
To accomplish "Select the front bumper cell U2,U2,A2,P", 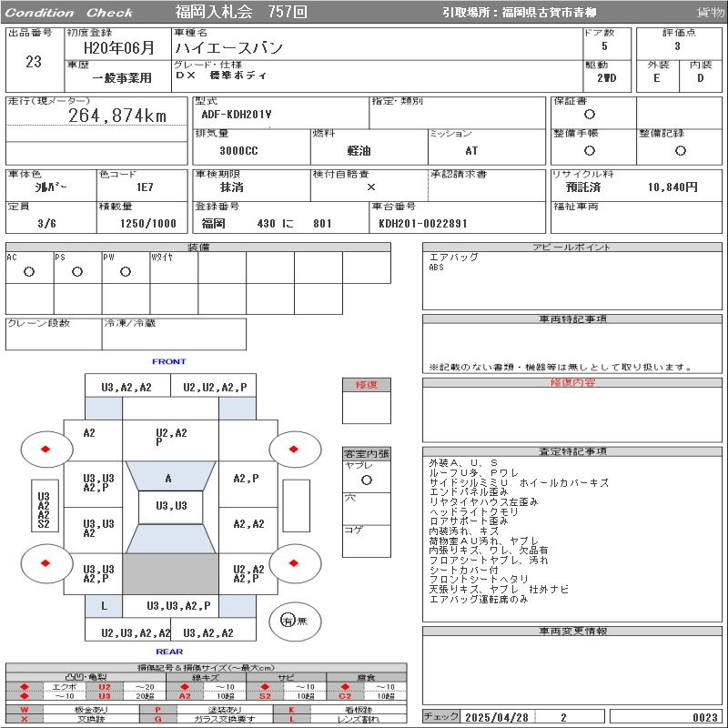I will (x=214, y=385).
